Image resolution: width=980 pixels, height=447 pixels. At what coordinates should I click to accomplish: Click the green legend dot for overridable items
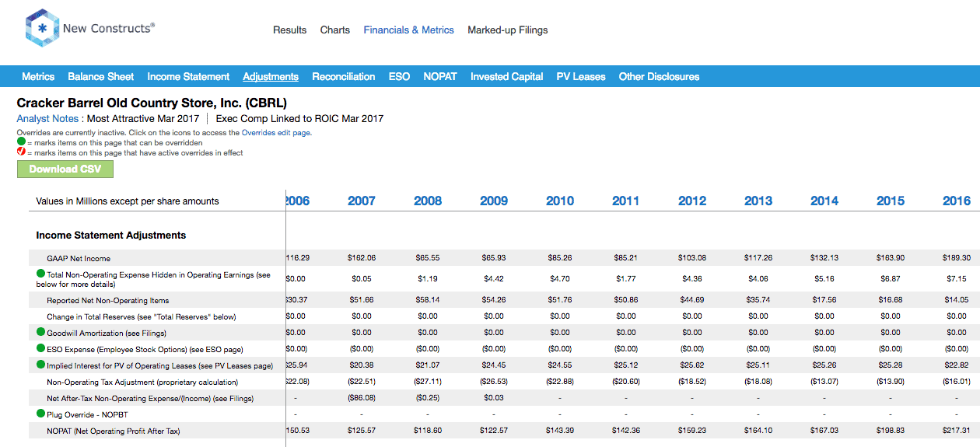21,142
